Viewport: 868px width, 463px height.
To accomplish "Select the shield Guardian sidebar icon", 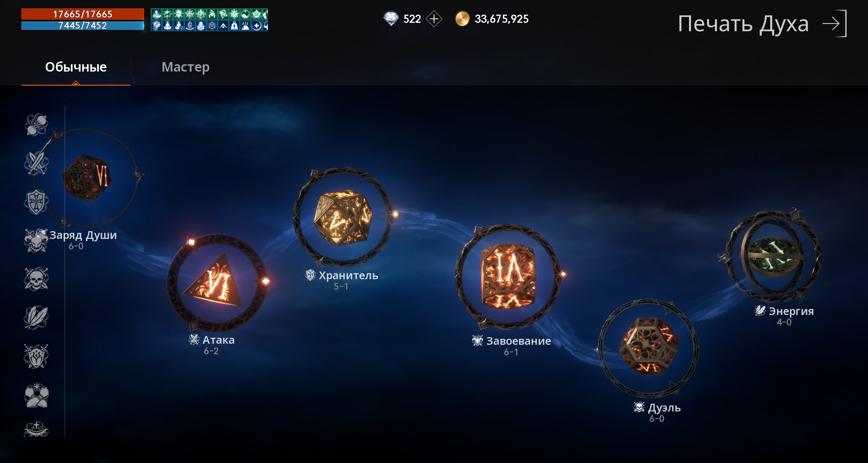I will (x=36, y=202).
